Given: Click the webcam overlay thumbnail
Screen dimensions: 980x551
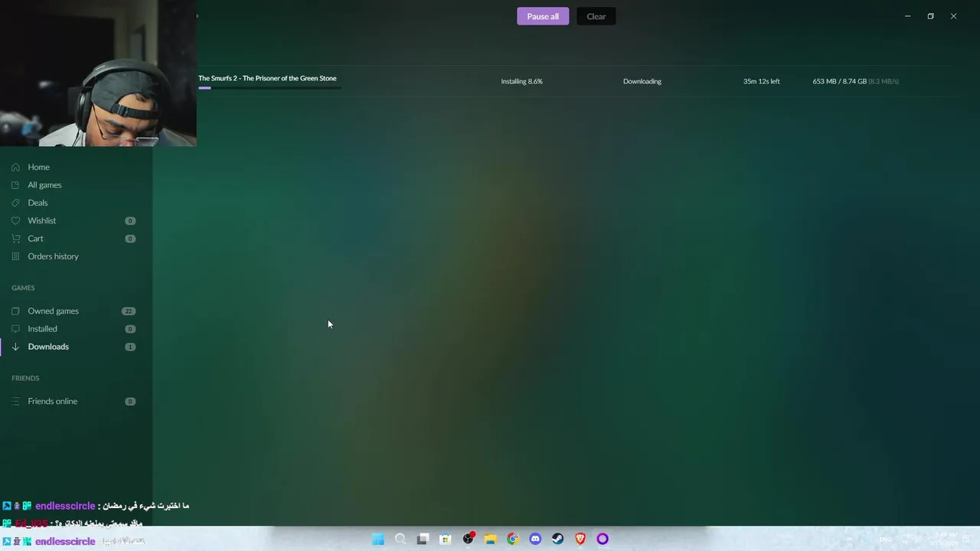Looking at the screenshot, I should (x=98, y=73).
